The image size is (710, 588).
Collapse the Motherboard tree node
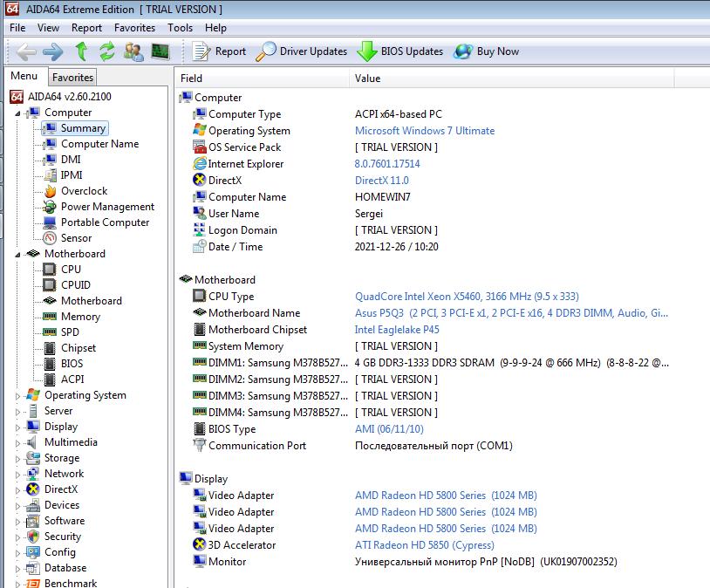pyautogui.click(x=17, y=255)
